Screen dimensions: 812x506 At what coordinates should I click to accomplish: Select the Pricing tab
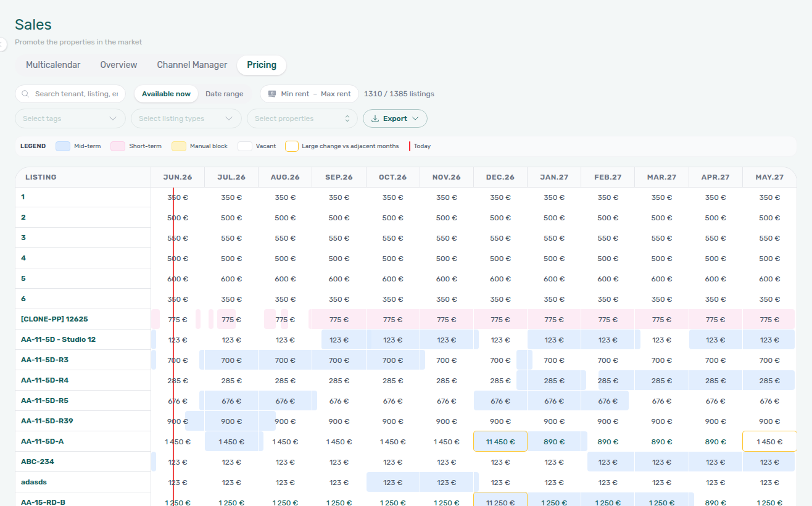click(262, 65)
